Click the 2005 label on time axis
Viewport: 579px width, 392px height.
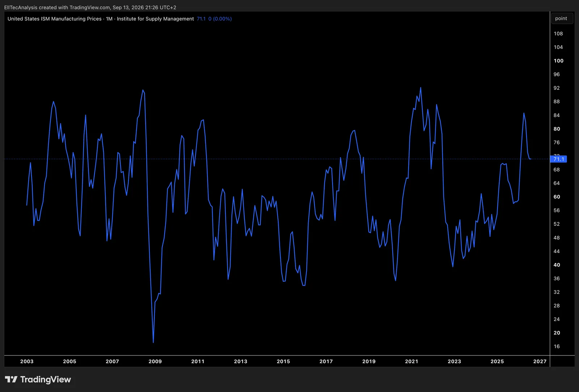tap(70, 361)
